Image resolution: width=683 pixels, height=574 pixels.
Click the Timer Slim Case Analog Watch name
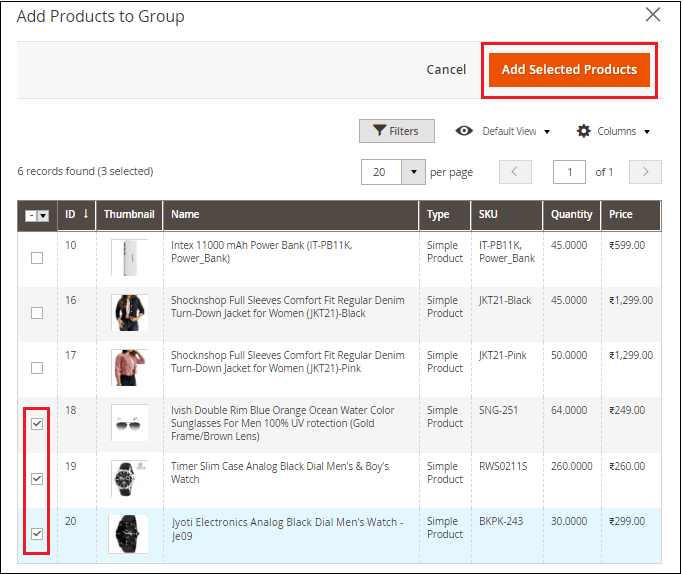click(280, 473)
